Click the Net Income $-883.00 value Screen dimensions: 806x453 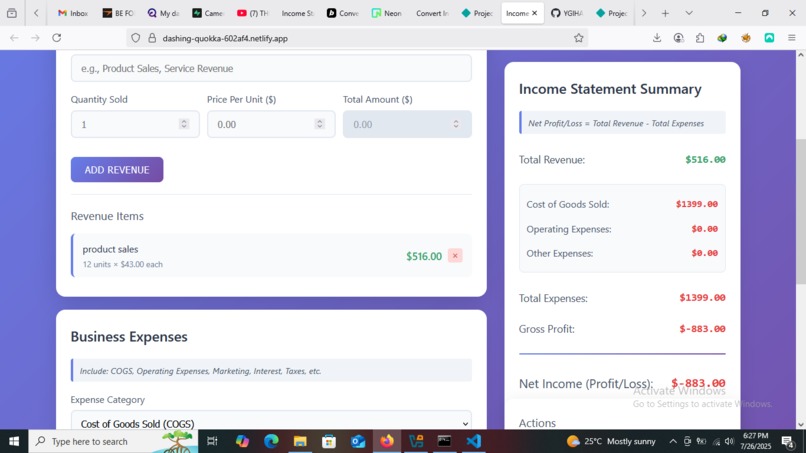point(698,383)
